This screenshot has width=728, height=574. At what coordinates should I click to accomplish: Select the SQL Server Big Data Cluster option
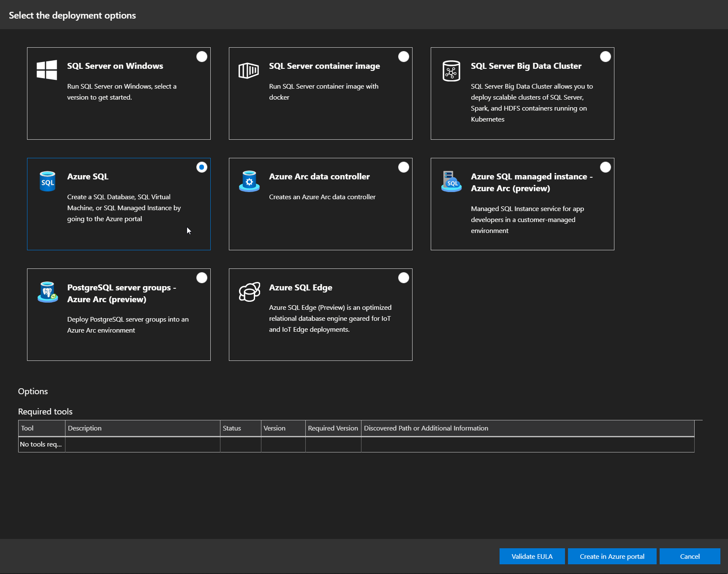tap(605, 56)
